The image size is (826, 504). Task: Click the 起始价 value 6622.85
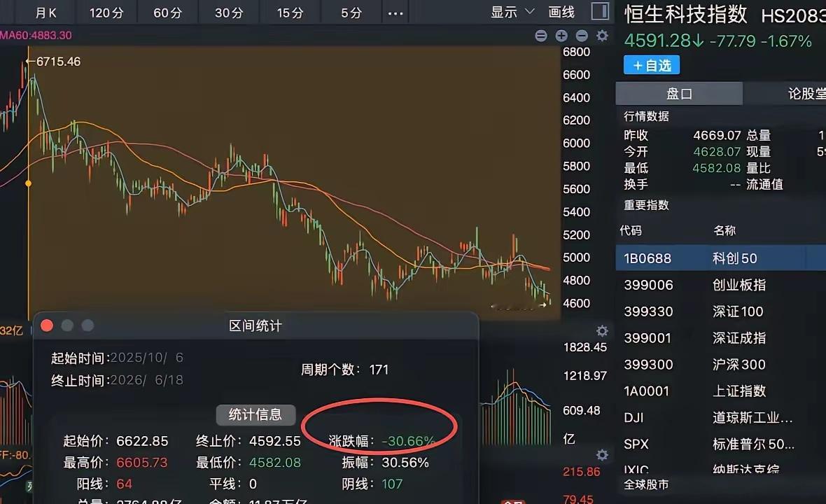click(x=142, y=441)
